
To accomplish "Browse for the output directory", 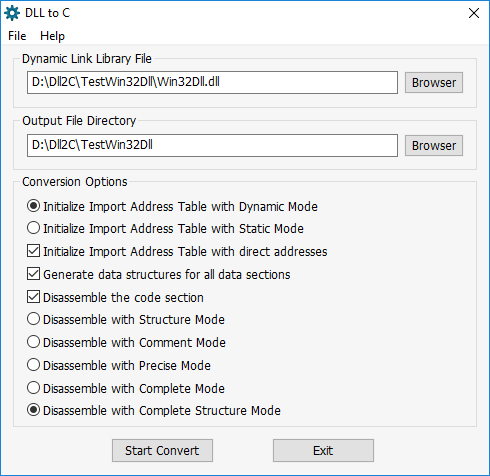I will [434, 145].
